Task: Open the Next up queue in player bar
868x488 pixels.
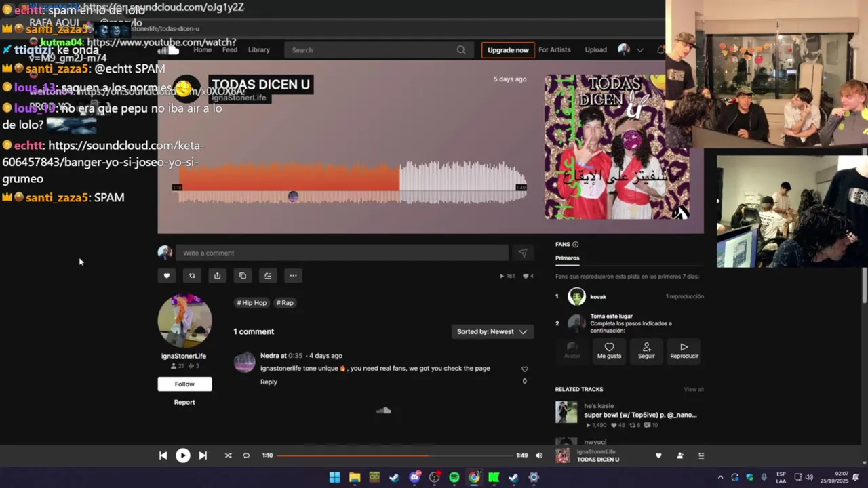Action: (701, 455)
